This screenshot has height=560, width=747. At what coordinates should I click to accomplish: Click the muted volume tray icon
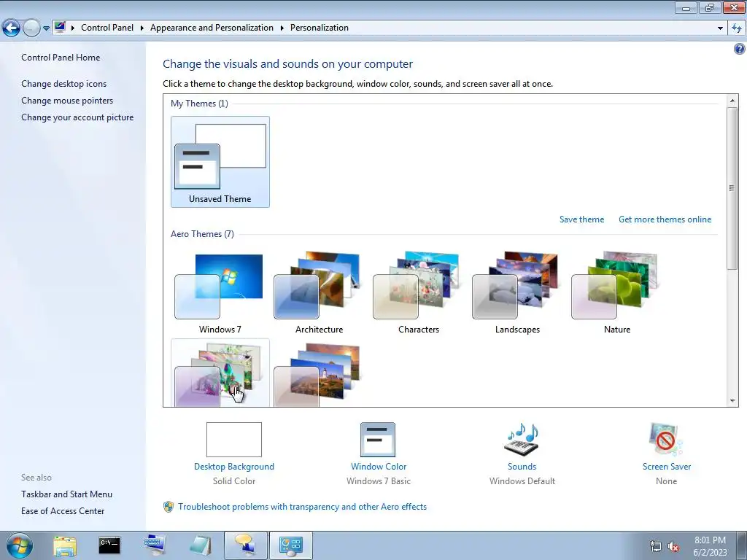(673, 547)
